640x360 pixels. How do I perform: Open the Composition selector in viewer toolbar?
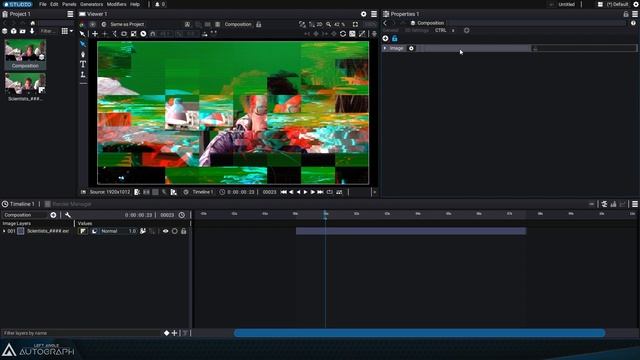point(238,24)
